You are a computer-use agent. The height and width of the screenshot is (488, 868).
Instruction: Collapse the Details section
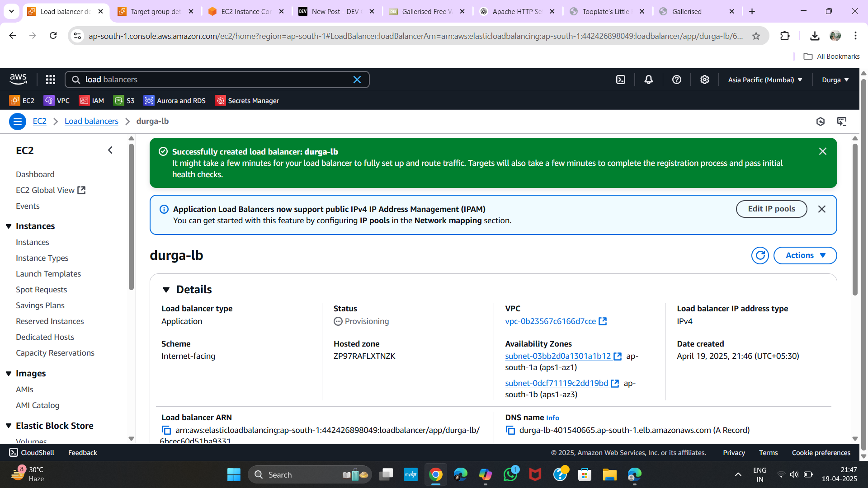[166, 290]
